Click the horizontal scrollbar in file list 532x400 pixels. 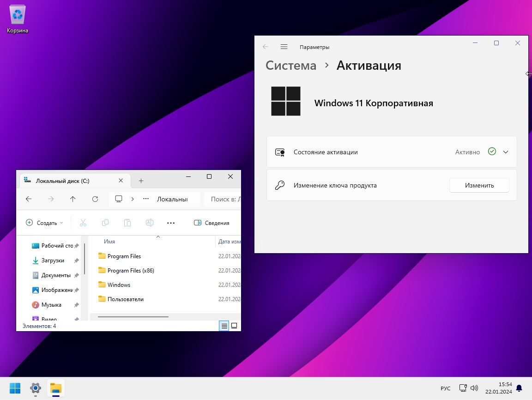click(133, 316)
